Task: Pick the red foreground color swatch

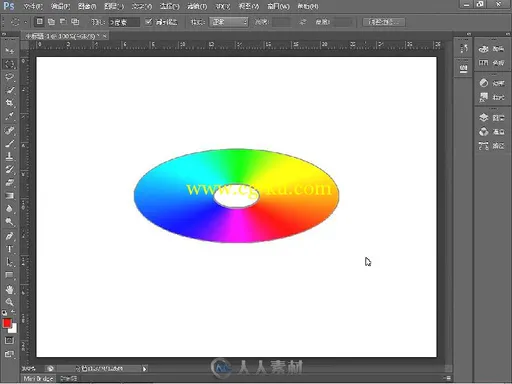Action: pos(7,323)
